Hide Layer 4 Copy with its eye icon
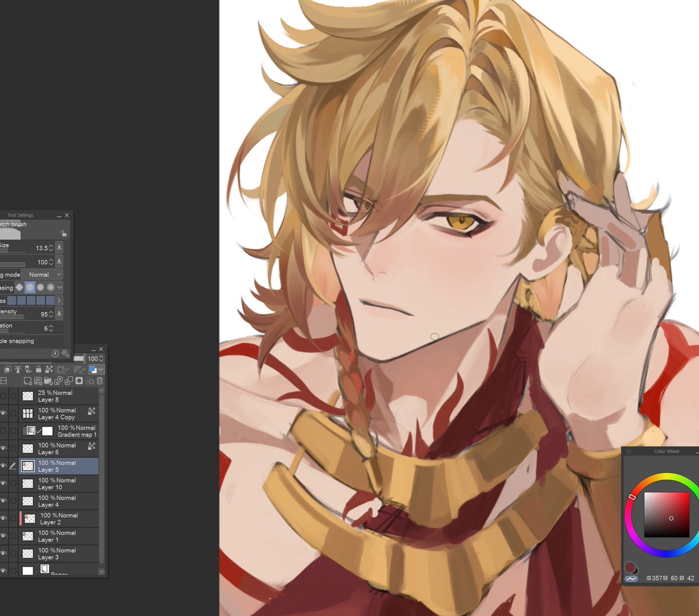 click(x=3, y=414)
